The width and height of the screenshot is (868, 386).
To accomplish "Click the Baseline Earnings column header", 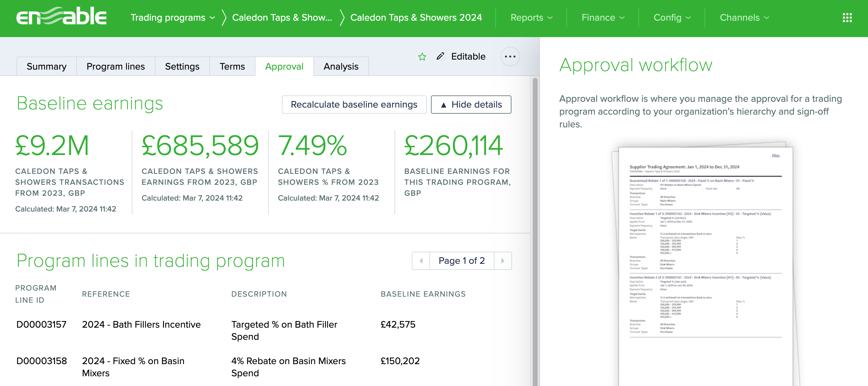I will pyautogui.click(x=423, y=294).
